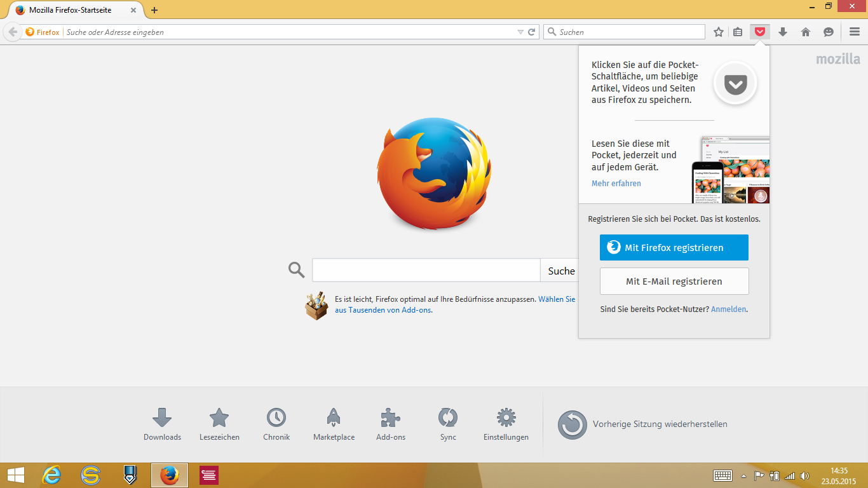Open Firefox Hello chat smiley icon
Image resolution: width=868 pixels, height=488 pixels.
[829, 32]
